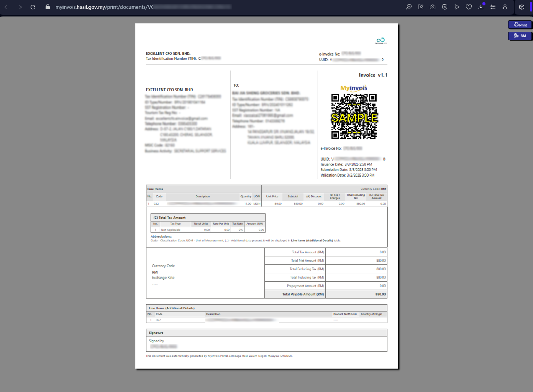
Task: Click the MyInvois logo on the invoice
Action: click(x=354, y=88)
